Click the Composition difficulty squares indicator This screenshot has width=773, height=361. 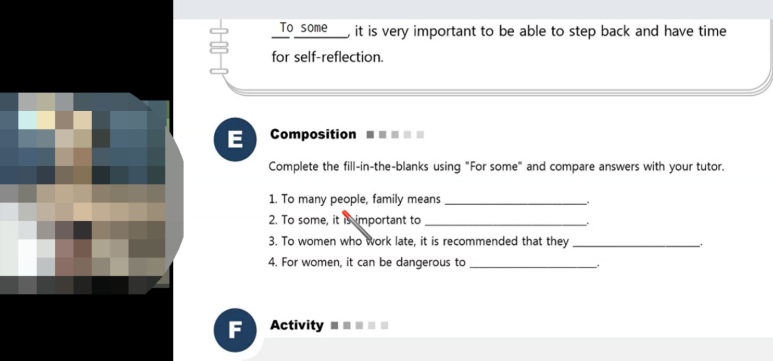395,135
